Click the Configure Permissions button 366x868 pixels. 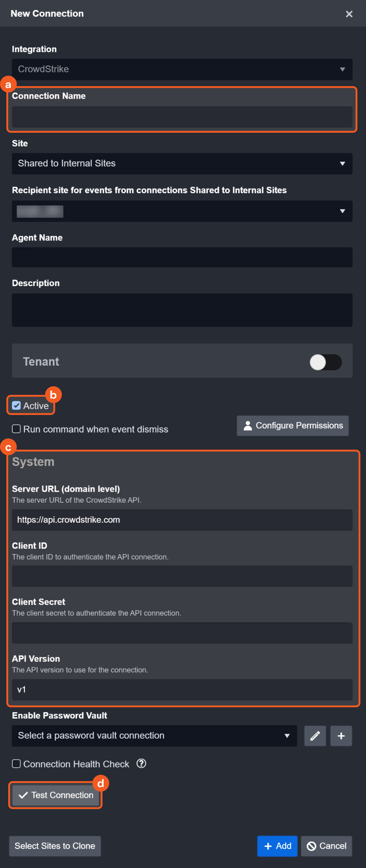pos(293,425)
